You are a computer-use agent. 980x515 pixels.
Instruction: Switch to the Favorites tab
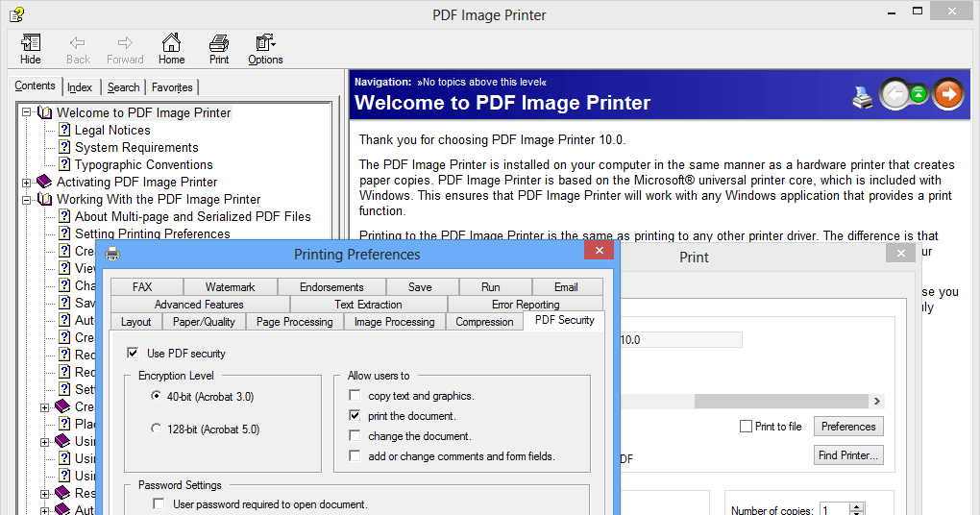[x=172, y=87]
